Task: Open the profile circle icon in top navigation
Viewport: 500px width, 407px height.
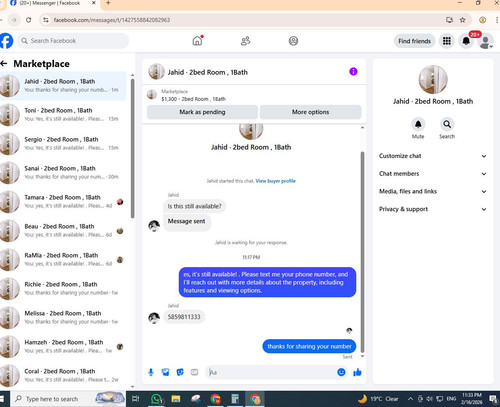Action: pos(293,41)
